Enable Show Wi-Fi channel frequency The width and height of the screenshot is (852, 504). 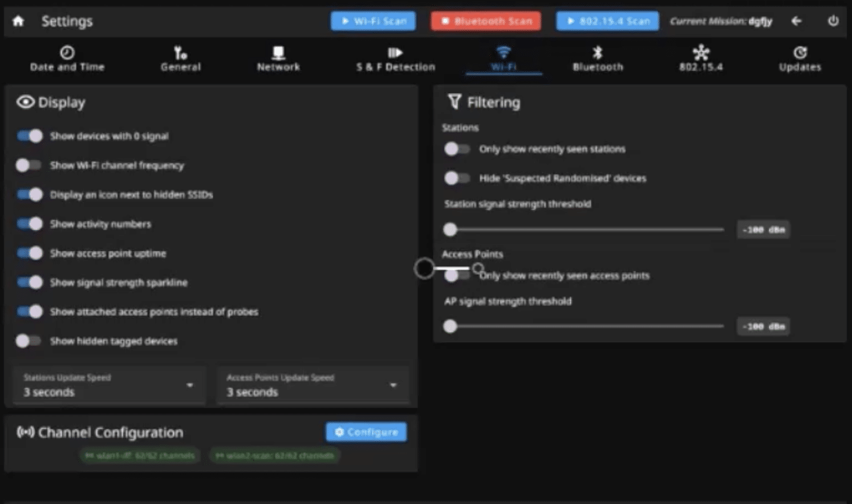coord(29,165)
